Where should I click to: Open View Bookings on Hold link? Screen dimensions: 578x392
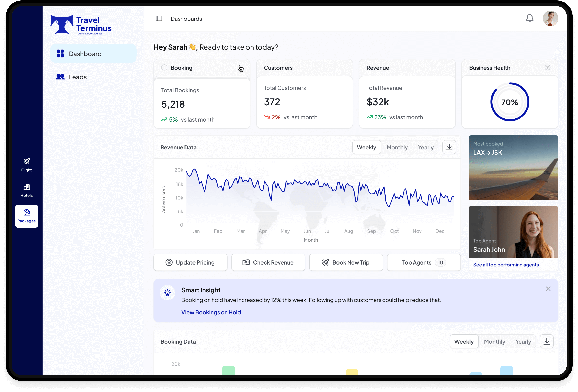pyautogui.click(x=211, y=312)
